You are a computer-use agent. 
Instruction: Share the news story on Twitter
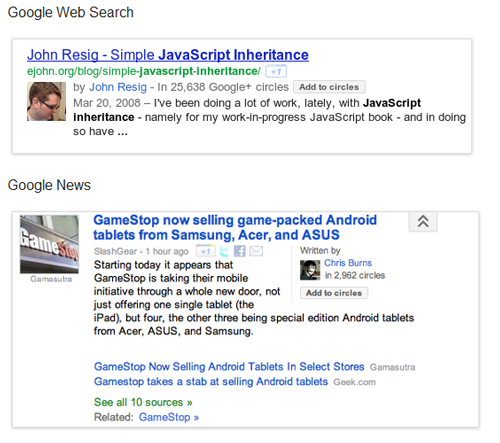[x=224, y=251]
